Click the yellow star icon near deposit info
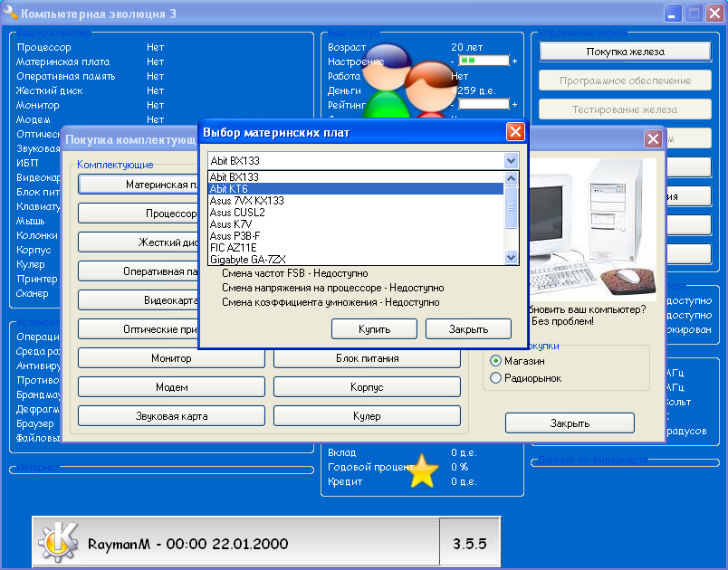 coord(423,471)
